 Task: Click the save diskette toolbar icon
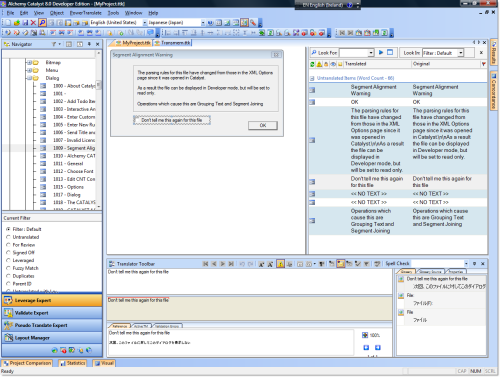25,23
